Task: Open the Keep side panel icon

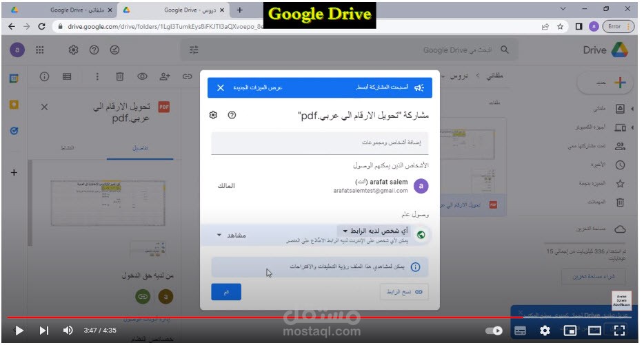Action: coord(14,105)
